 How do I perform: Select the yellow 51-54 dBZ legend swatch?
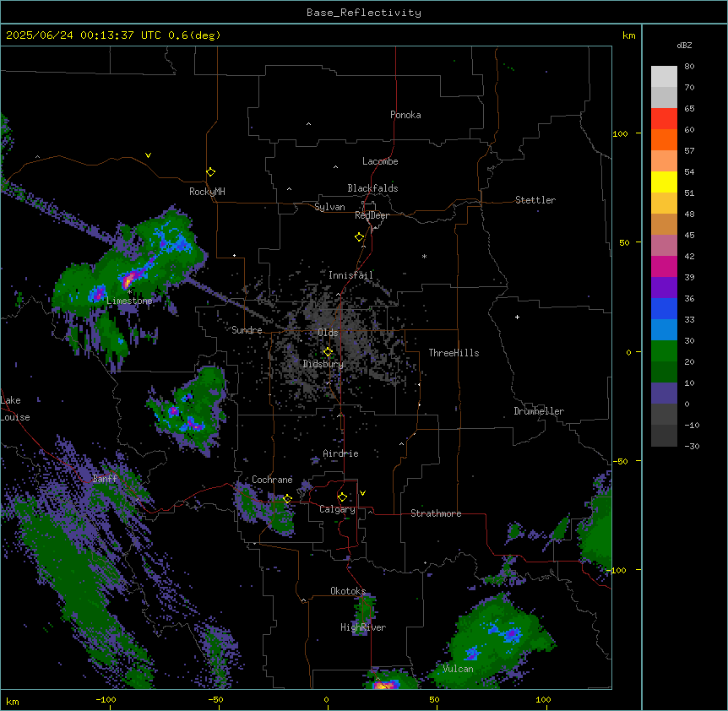click(664, 182)
